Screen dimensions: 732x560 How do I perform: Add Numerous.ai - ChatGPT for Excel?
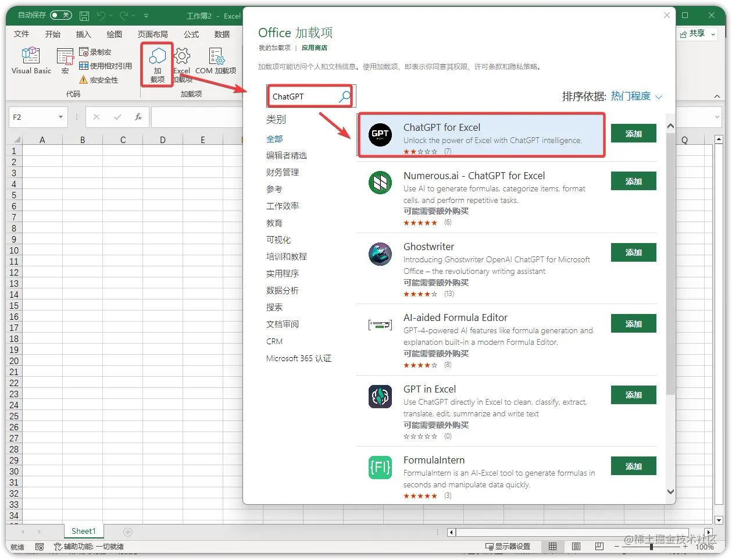tap(633, 181)
